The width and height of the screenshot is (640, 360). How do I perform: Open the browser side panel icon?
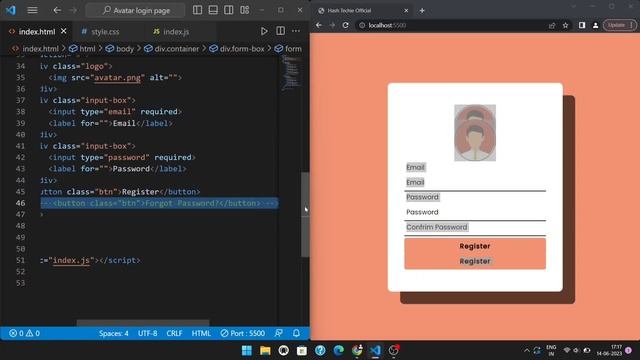(x=582, y=25)
